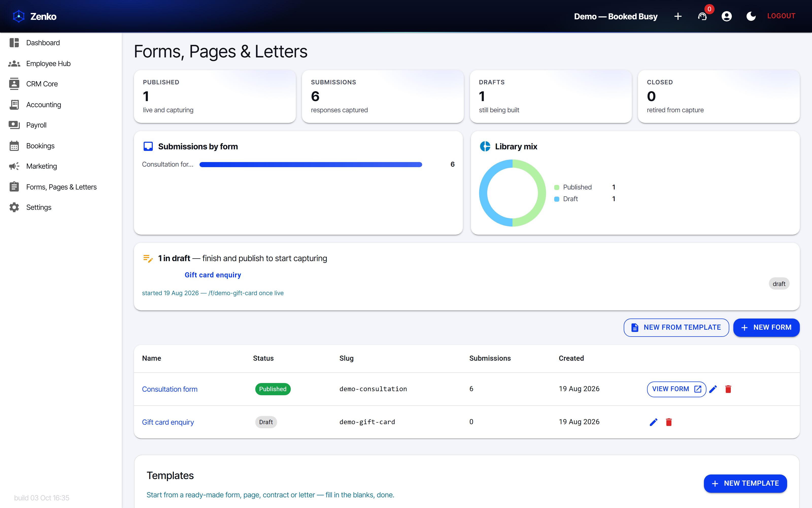This screenshot has height=508, width=812.
Task: Click the PUBLISHED stat card
Action: (215, 97)
